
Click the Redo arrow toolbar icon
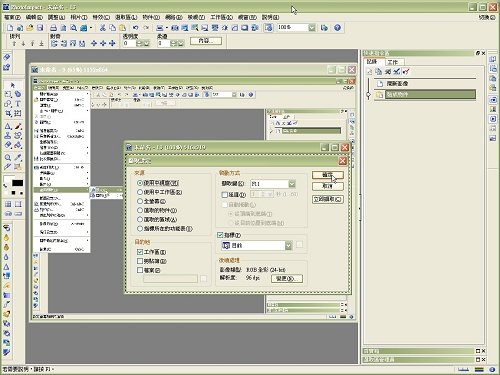coord(146,28)
